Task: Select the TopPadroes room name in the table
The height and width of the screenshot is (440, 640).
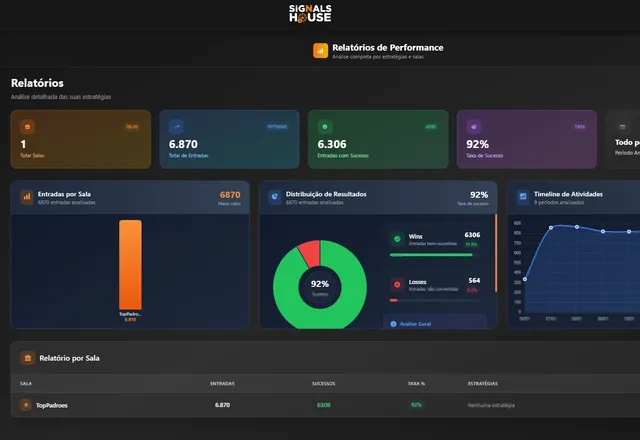Action: point(52,405)
